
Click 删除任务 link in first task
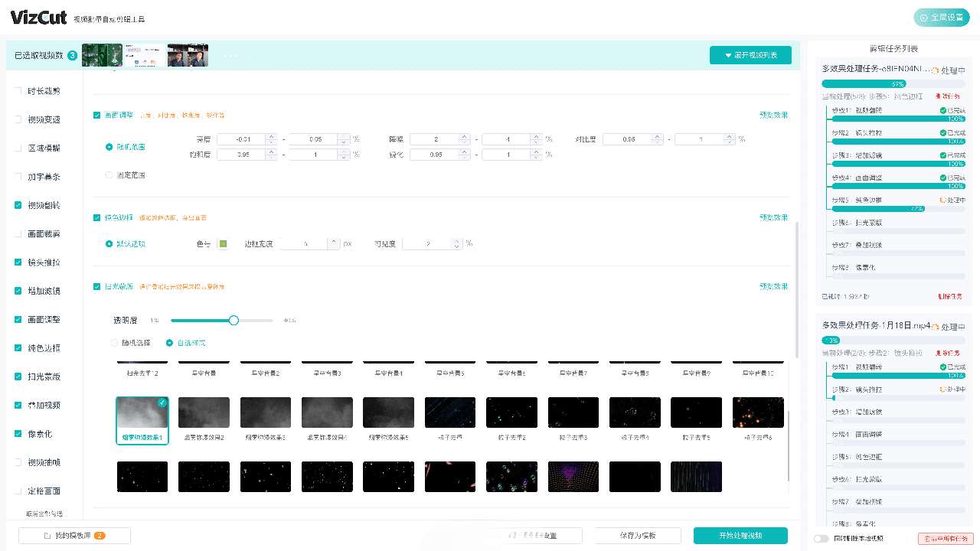[x=949, y=296]
